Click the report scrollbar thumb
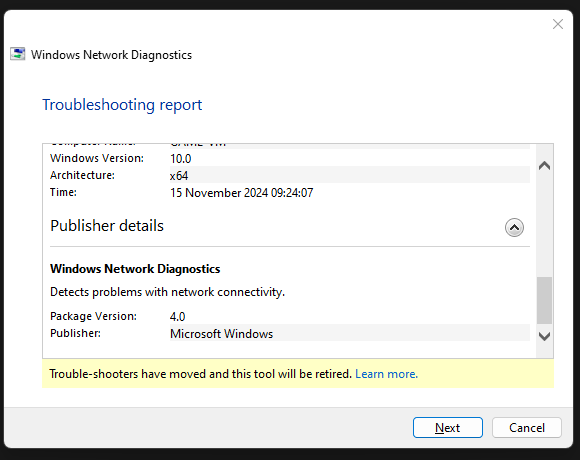580x460 pixels. pos(544,300)
